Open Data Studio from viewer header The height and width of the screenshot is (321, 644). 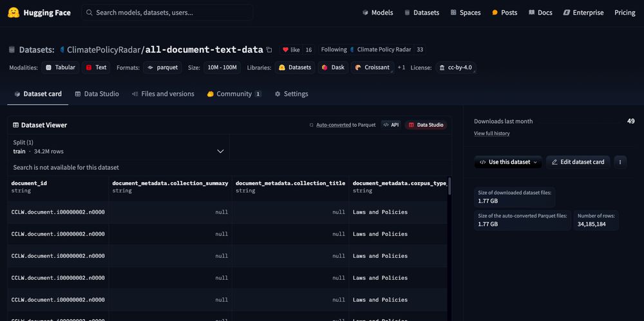click(426, 125)
